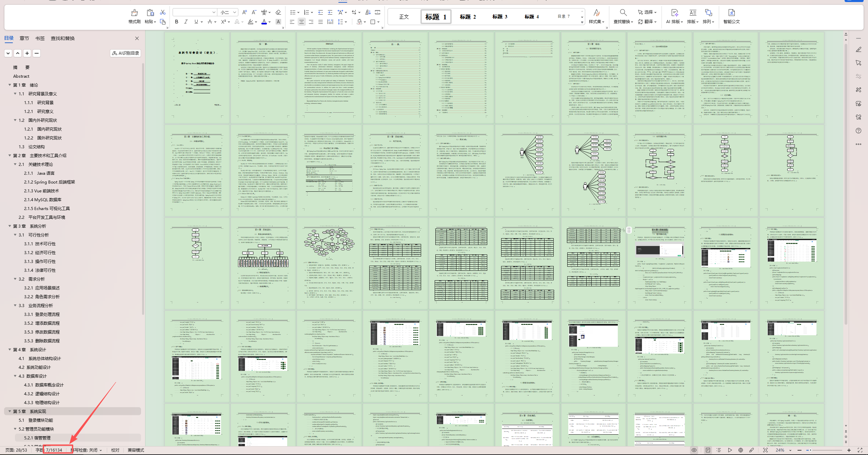The width and height of the screenshot is (868, 455).
Task: Toggle Italic formatting
Action: point(186,22)
